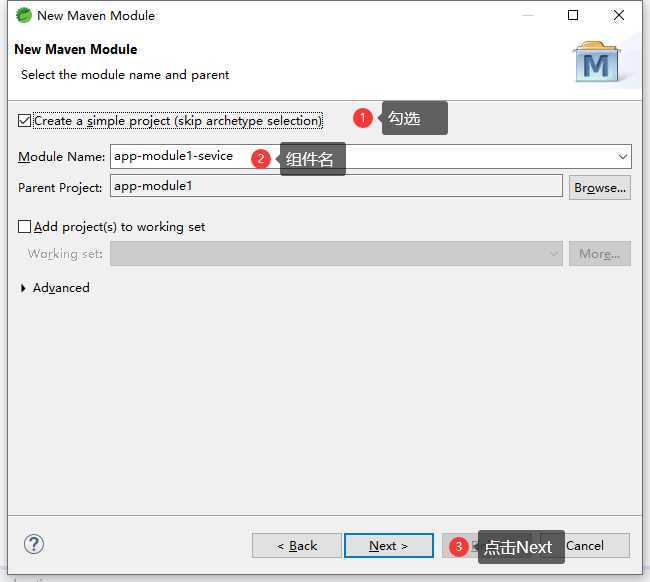Open the Module Name dropdown arrow

coord(622,157)
